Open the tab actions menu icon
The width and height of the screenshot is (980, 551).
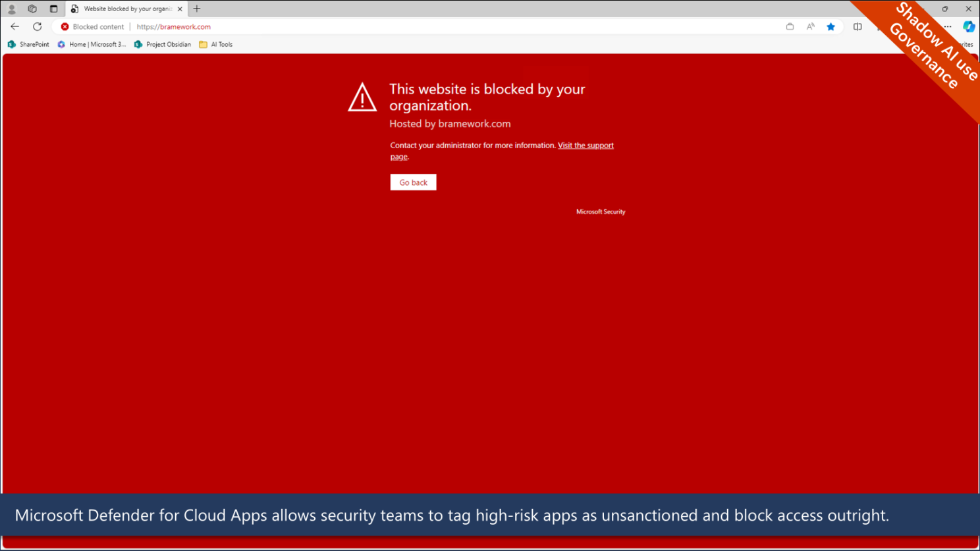pyautogui.click(x=55, y=9)
